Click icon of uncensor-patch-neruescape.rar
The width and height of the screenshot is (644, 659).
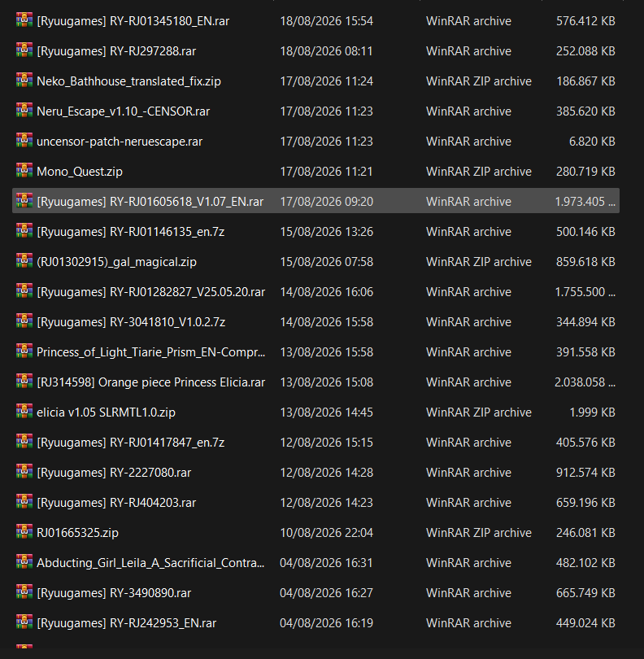[24, 141]
